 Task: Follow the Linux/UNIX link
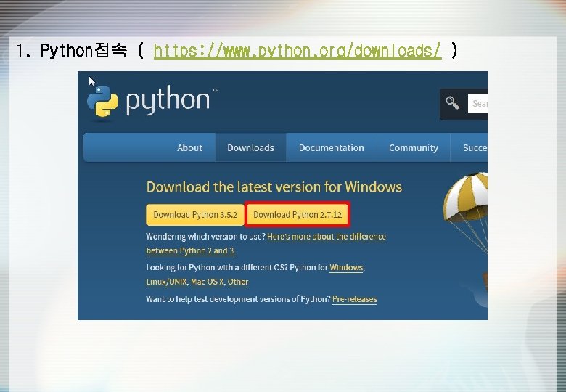point(166,282)
